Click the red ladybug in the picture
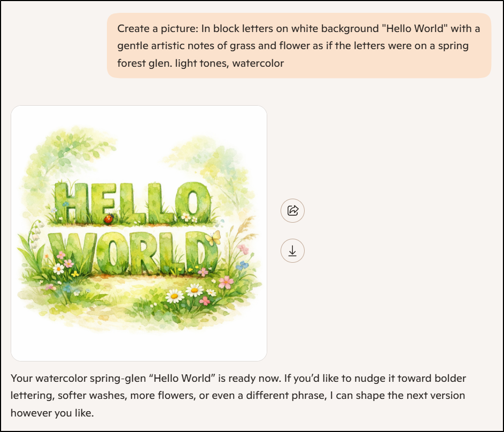The image size is (504, 432). click(108, 218)
